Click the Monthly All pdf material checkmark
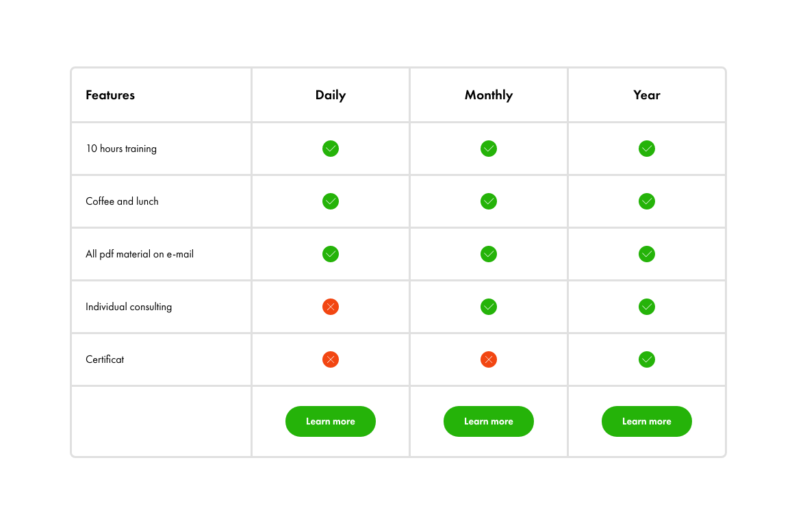Screen dimensions: 792x532 pyautogui.click(x=489, y=253)
